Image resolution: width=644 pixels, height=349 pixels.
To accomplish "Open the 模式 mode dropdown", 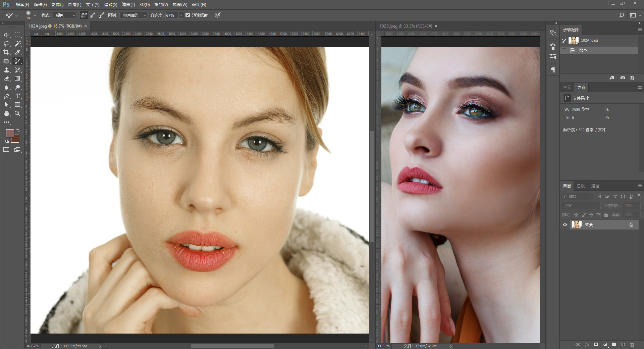I will (x=65, y=15).
